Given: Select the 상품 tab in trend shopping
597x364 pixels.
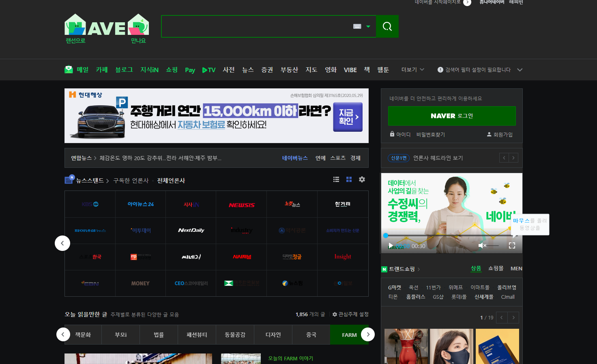Looking at the screenshot, I should pyautogui.click(x=476, y=268).
